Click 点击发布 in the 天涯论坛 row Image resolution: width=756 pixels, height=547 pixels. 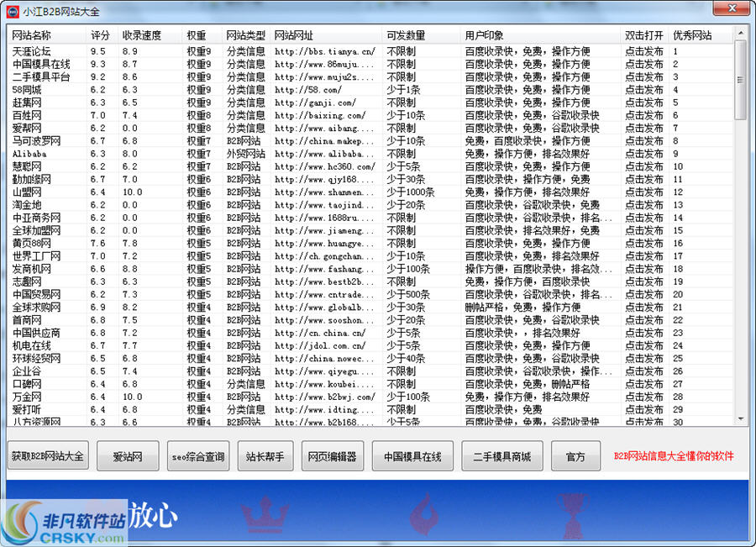(644, 51)
